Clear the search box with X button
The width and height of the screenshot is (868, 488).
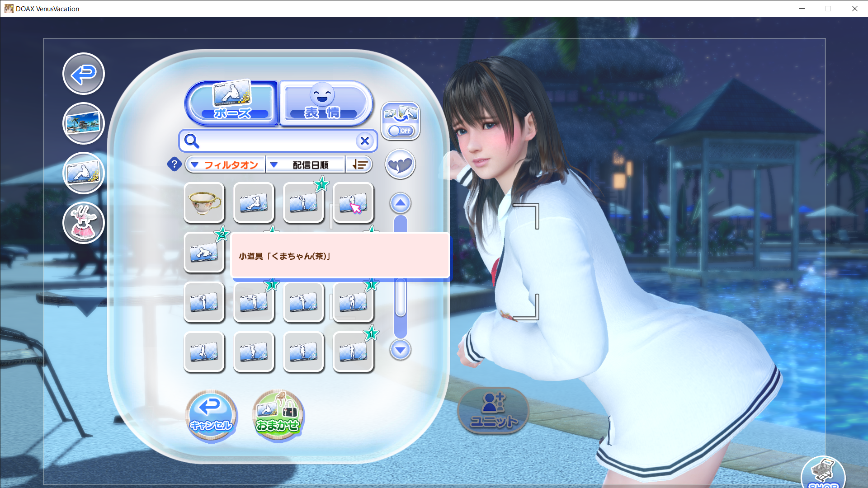[x=364, y=141]
